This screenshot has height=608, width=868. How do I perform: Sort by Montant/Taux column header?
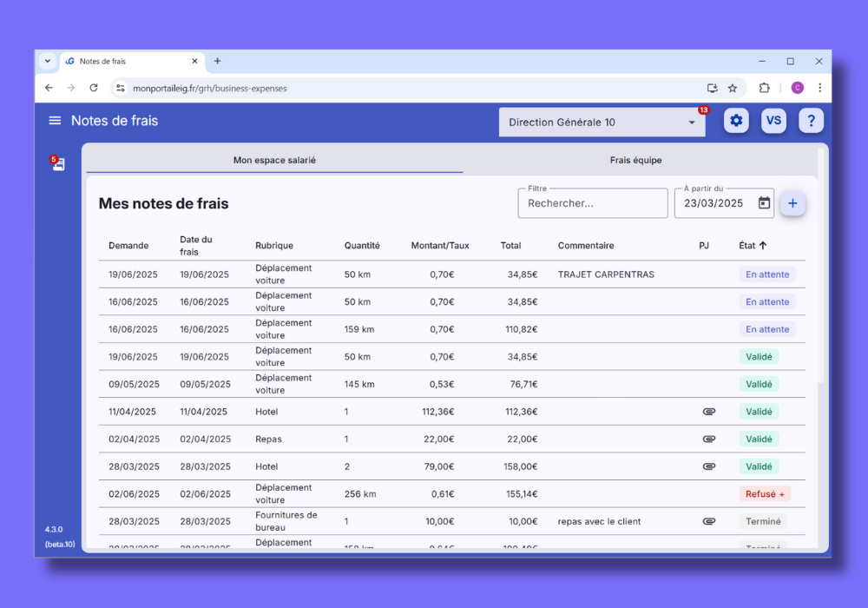coord(439,245)
